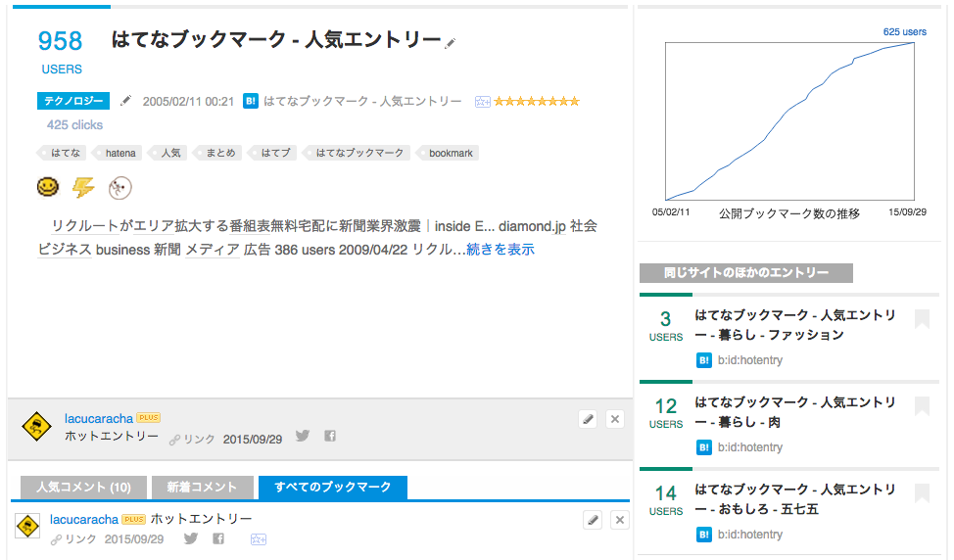Click the bookmark tag
This screenshot has height=560, width=954.
point(448,153)
